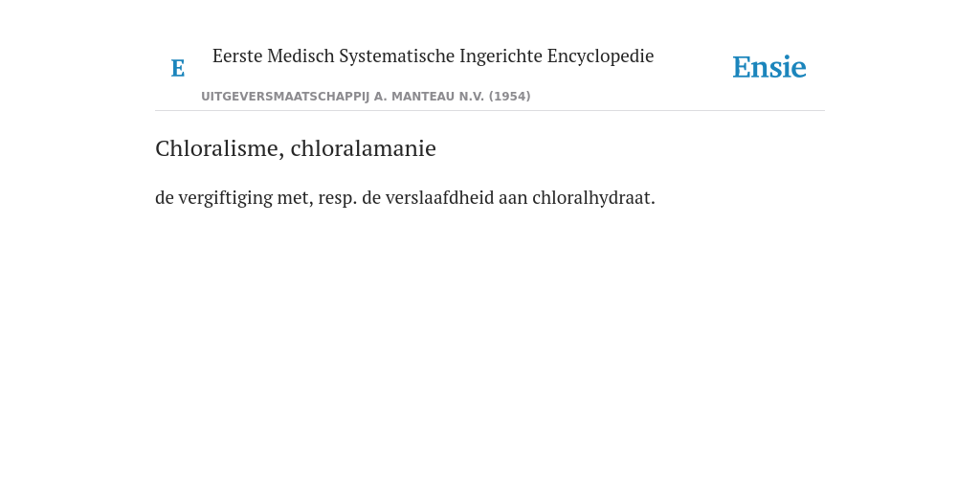The width and height of the screenshot is (980, 490).
Task: Click the word Eerste in the title
Action: pos(237,56)
